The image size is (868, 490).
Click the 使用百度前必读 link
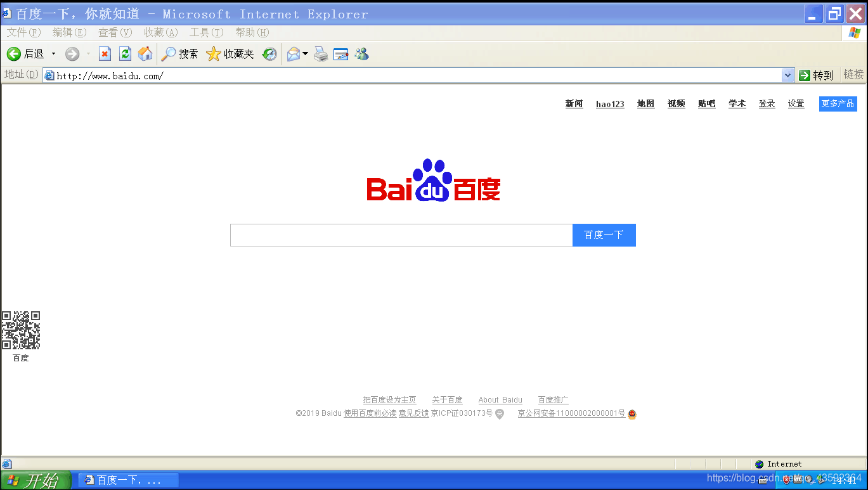point(370,413)
